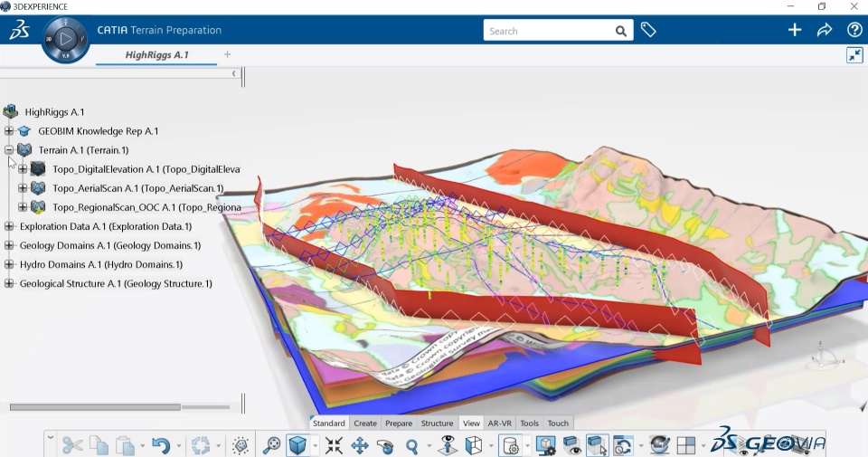Expand Geological Structure A.1 node

pos(9,283)
